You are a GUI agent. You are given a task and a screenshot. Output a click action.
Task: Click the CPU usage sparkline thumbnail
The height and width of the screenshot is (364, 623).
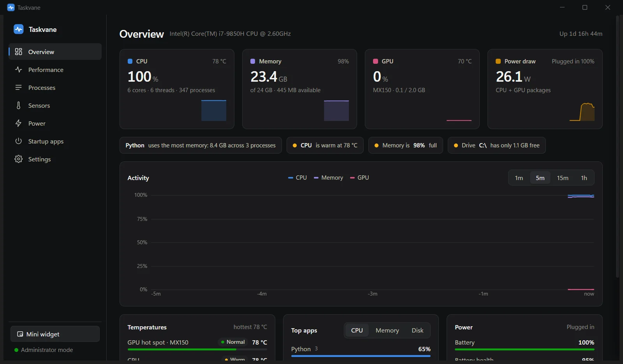tap(214, 110)
